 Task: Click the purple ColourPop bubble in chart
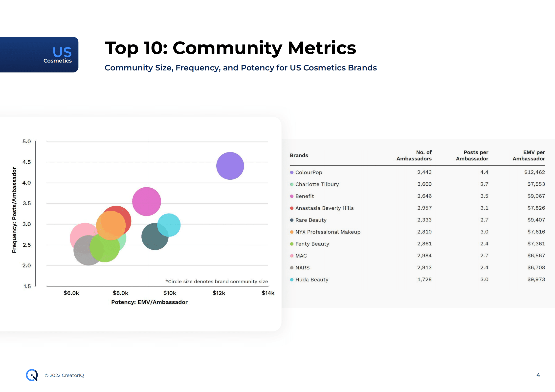pos(230,166)
